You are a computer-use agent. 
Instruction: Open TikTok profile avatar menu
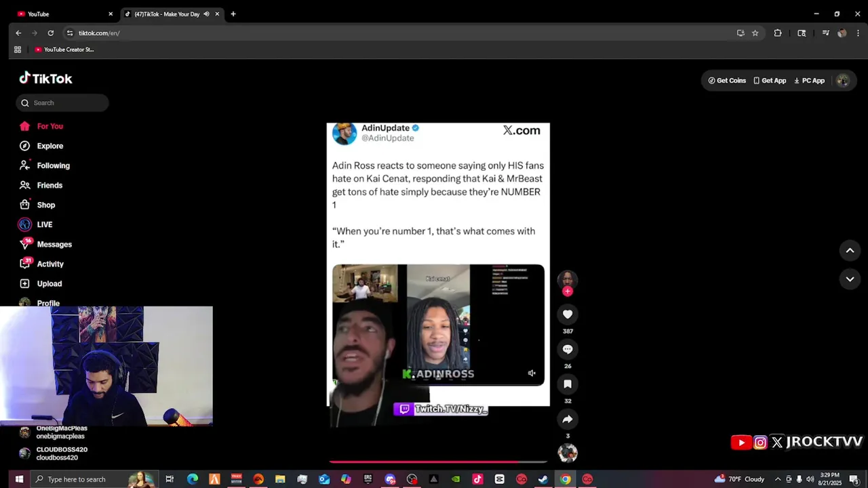point(842,81)
